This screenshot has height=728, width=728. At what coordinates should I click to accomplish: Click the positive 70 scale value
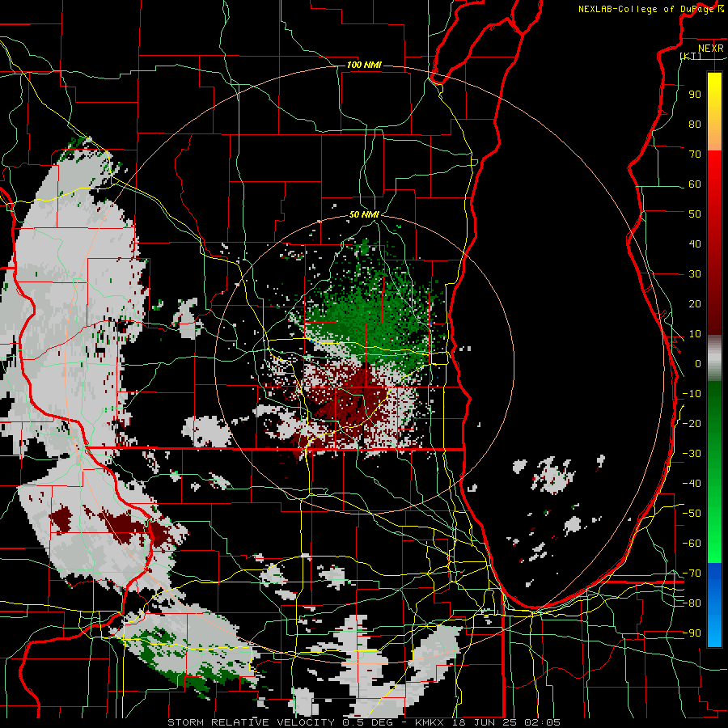point(695,154)
